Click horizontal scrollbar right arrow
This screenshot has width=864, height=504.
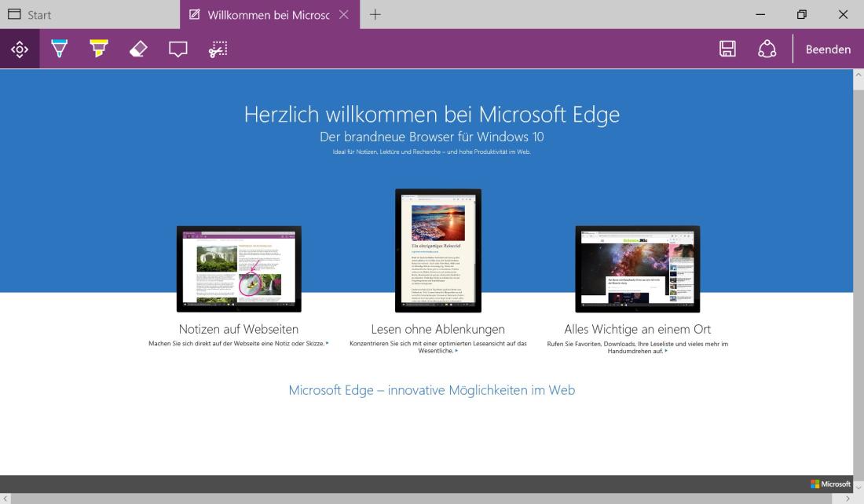point(848,499)
